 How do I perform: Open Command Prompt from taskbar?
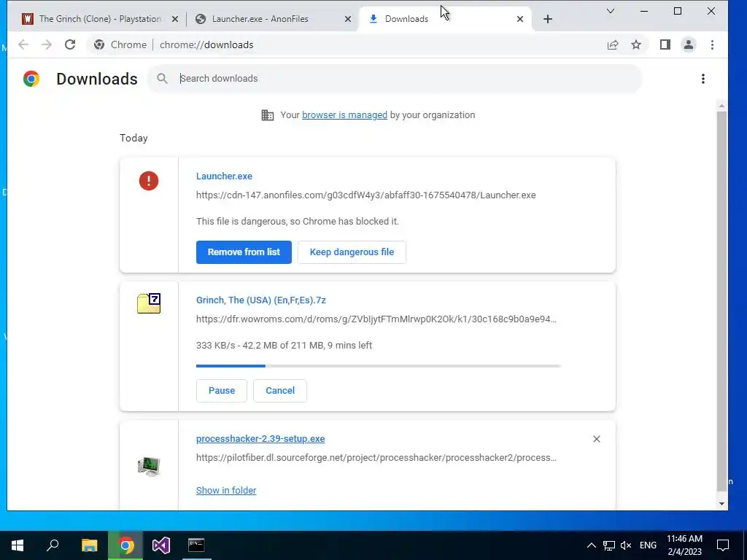tap(196, 545)
